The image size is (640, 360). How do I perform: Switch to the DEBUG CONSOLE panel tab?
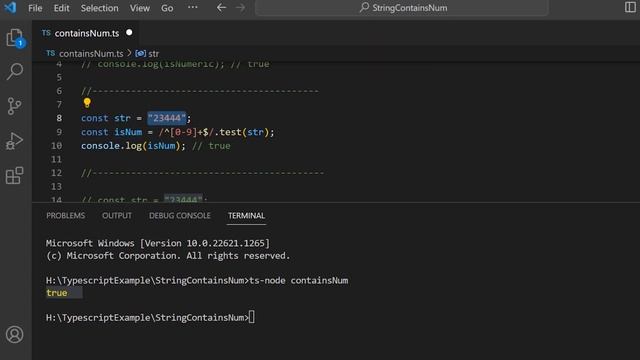(x=180, y=216)
